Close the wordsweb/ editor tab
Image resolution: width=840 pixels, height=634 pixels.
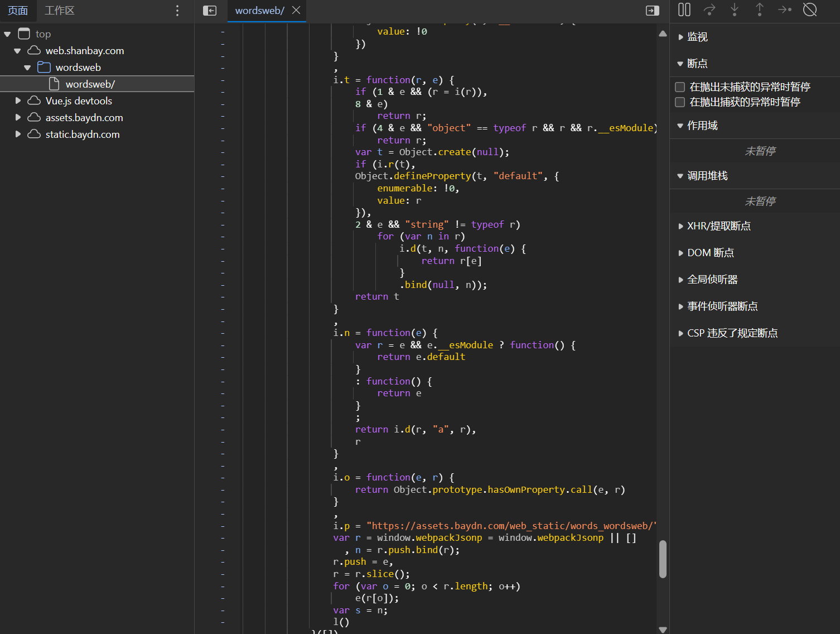tap(296, 11)
